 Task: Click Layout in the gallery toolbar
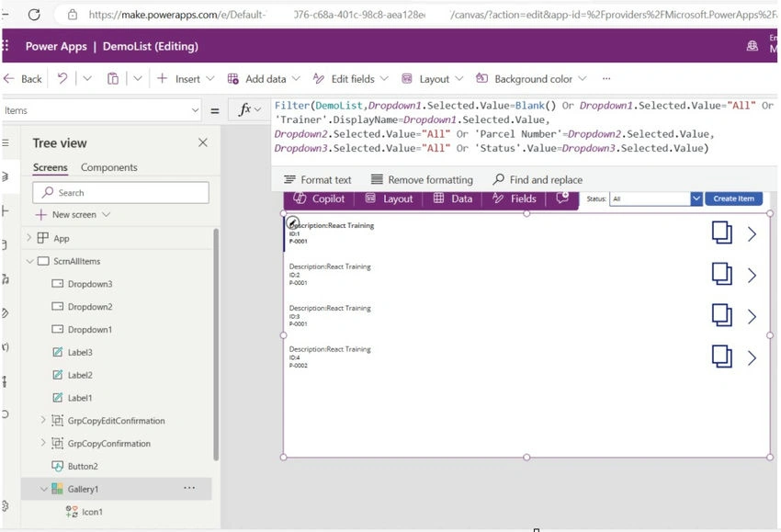389,198
